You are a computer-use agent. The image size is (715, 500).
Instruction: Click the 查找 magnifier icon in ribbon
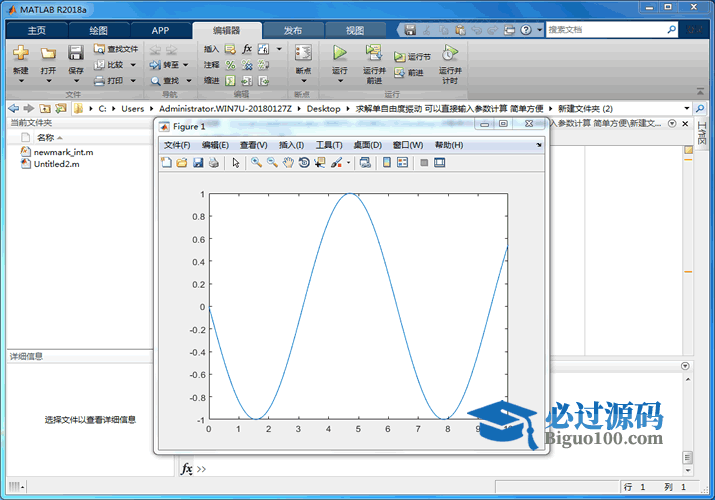click(x=155, y=81)
